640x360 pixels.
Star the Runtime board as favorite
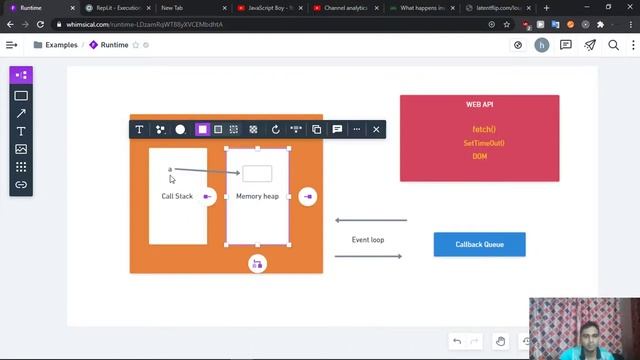136,45
